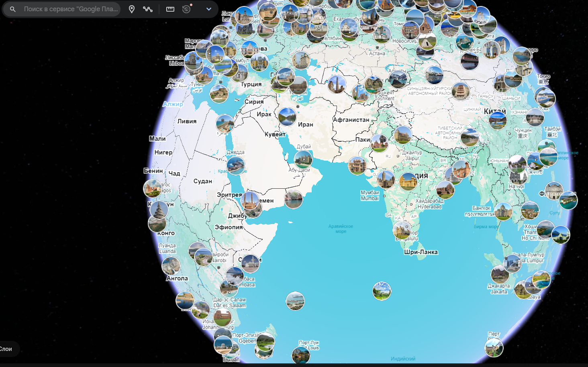Click the Шри-Ланка country label

421,252
